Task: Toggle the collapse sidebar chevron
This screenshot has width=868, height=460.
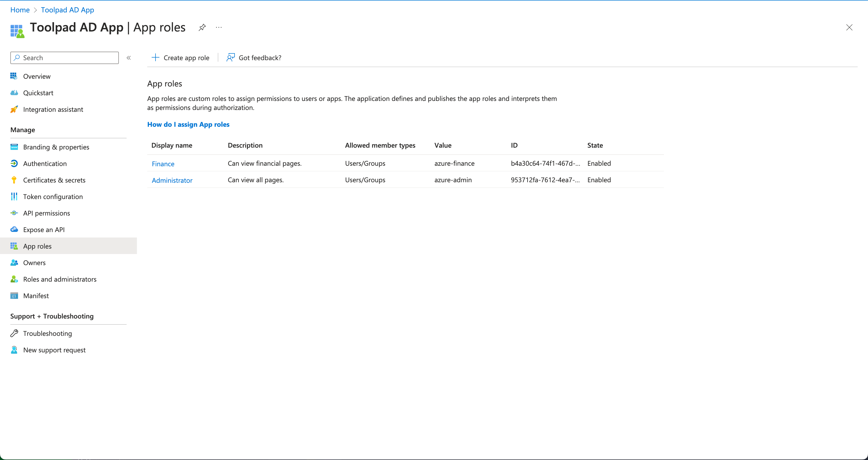Action: (x=129, y=57)
